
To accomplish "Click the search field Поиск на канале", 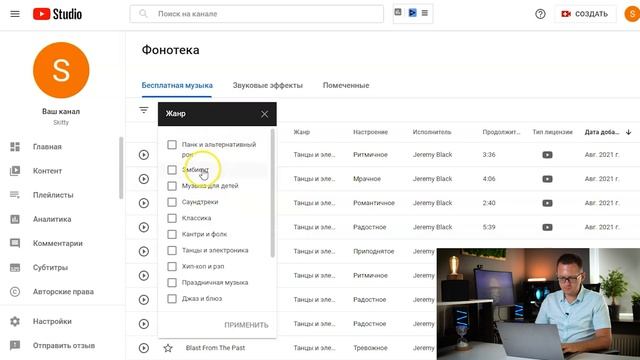I will pyautogui.click(x=257, y=14).
